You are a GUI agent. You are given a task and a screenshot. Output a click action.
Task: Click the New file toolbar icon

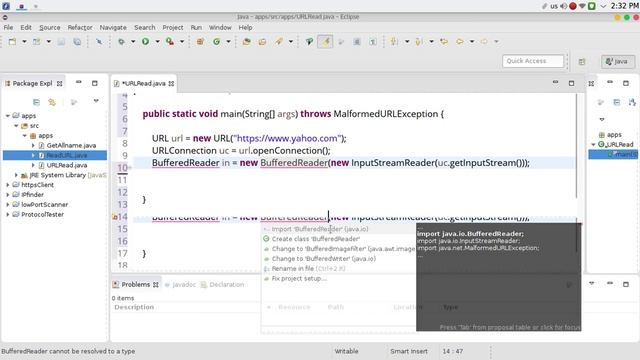pyautogui.click(x=13, y=42)
